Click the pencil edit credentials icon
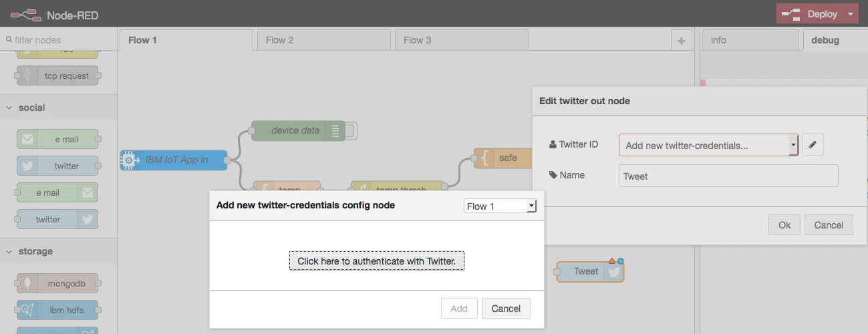 pos(813,144)
